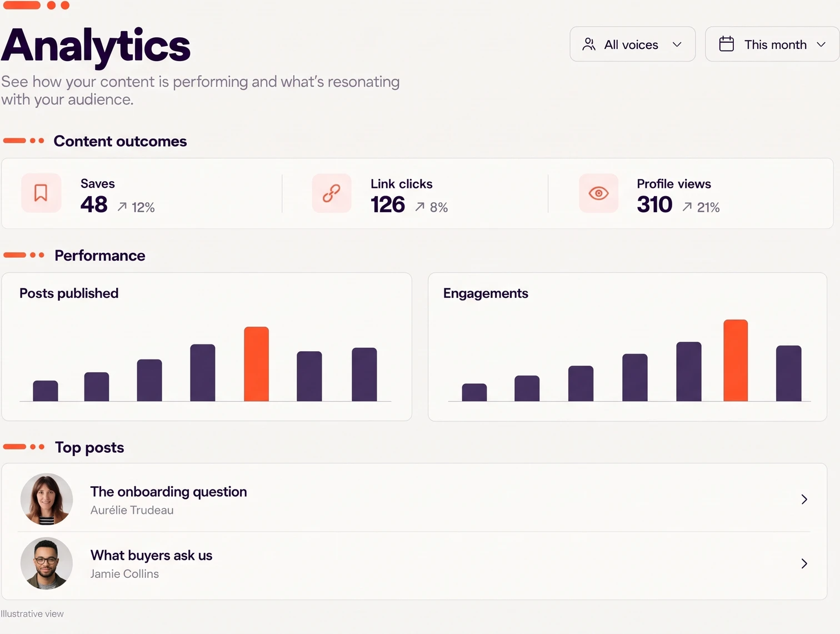
Task: Open The onboarding question post
Action: click(x=414, y=498)
